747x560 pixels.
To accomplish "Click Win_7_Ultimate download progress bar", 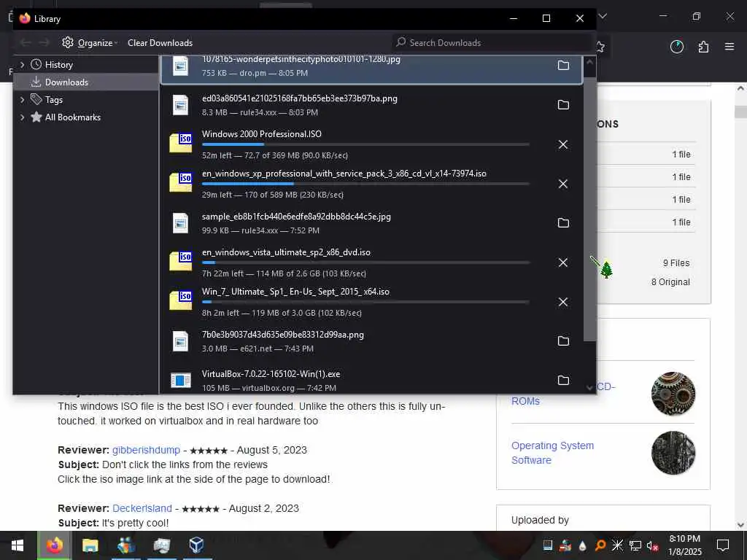I will tap(365, 302).
